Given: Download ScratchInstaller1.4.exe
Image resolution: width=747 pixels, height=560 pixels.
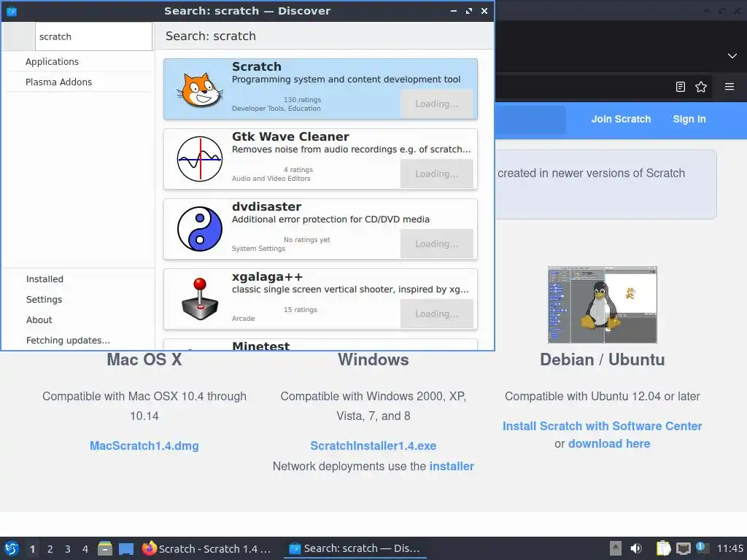Looking at the screenshot, I should click(x=373, y=446).
